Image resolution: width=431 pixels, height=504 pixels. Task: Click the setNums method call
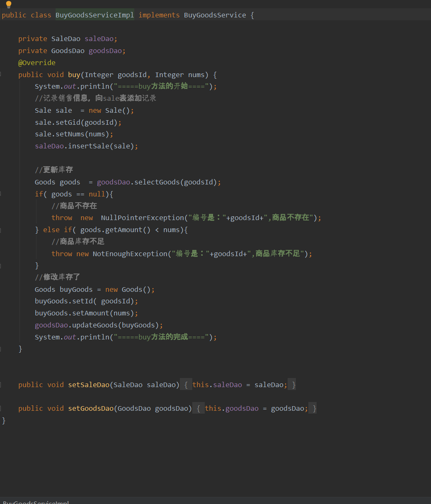pos(70,134)
